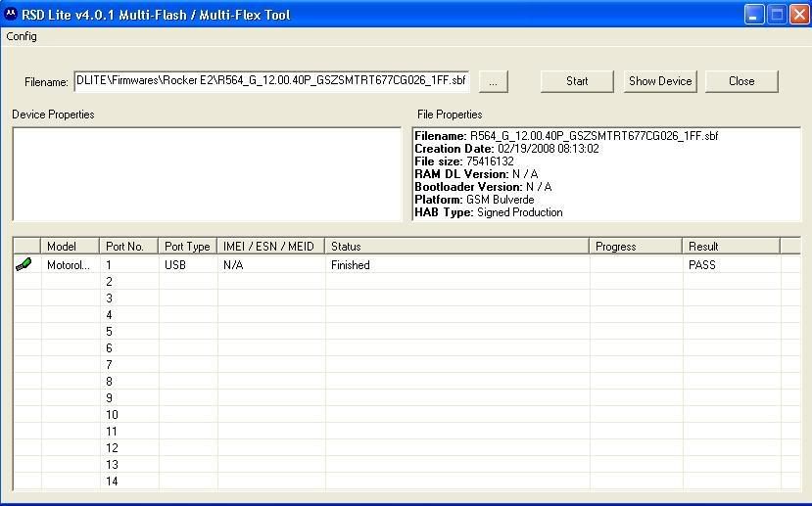Sort by the Status column header
Image resolution: width=812 pixels, height=506 pixels.
pos(457,247)
